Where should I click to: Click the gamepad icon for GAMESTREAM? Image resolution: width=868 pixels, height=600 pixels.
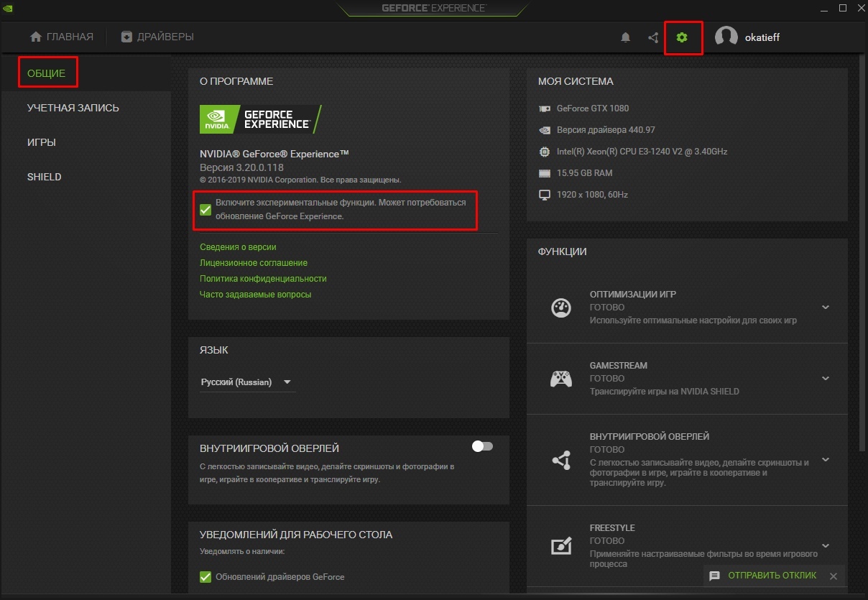click(x=561, y=379)
